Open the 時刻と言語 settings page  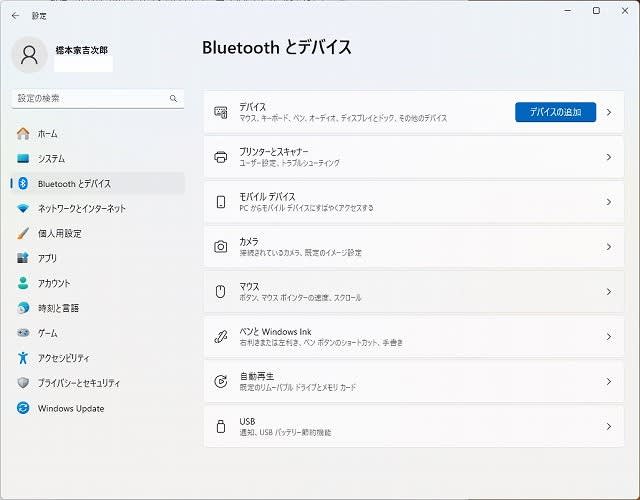58,308
